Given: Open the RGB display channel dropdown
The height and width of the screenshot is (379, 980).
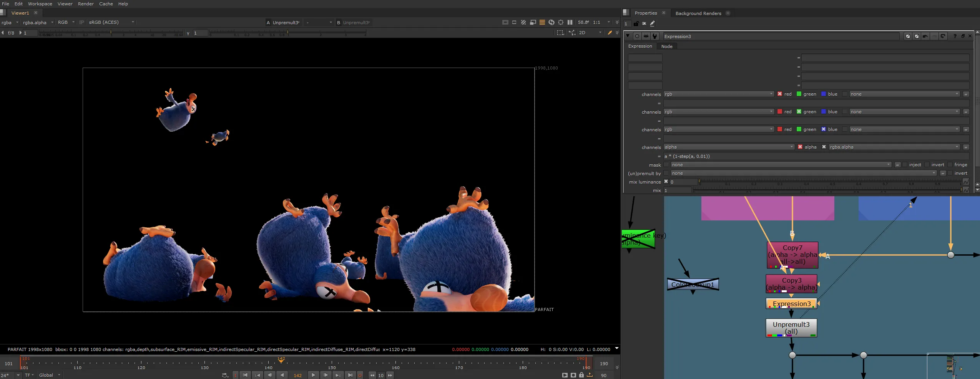Looking at the screenshot, I should (66, 22).
